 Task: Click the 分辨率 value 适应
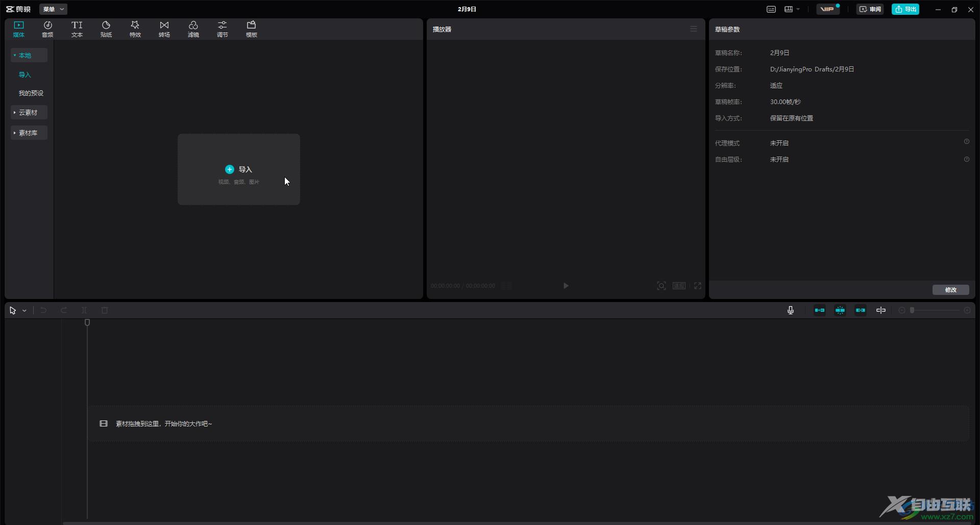click(x=776, y=85)
